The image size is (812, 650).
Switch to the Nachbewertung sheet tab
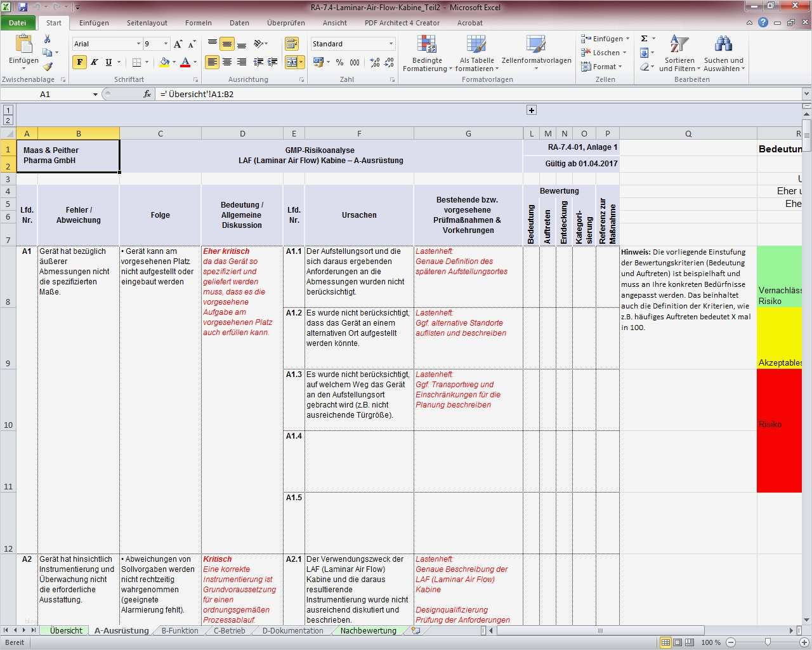[367, 630]
